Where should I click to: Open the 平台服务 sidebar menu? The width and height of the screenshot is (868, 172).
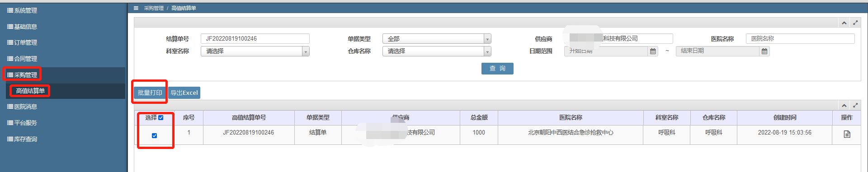tap(22, 123)
